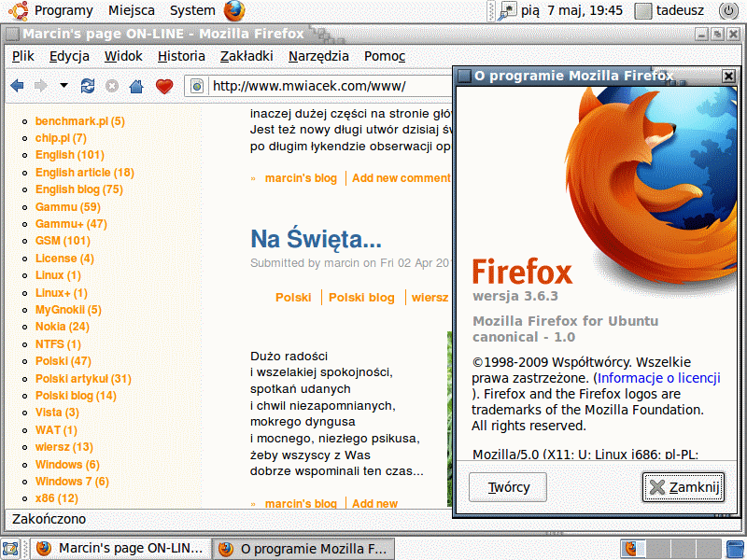
Task: Click the show desktop icon in bottom panel
Action: [11, 549]
